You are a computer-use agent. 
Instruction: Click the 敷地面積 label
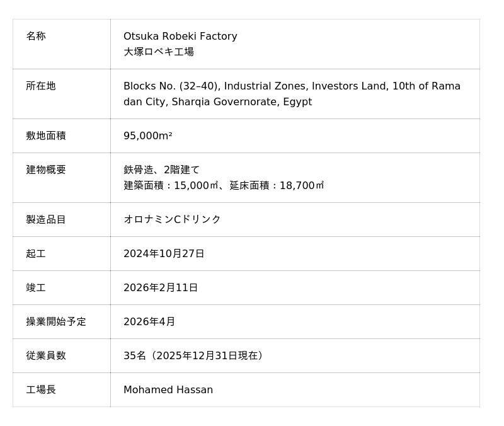[46, 136]
